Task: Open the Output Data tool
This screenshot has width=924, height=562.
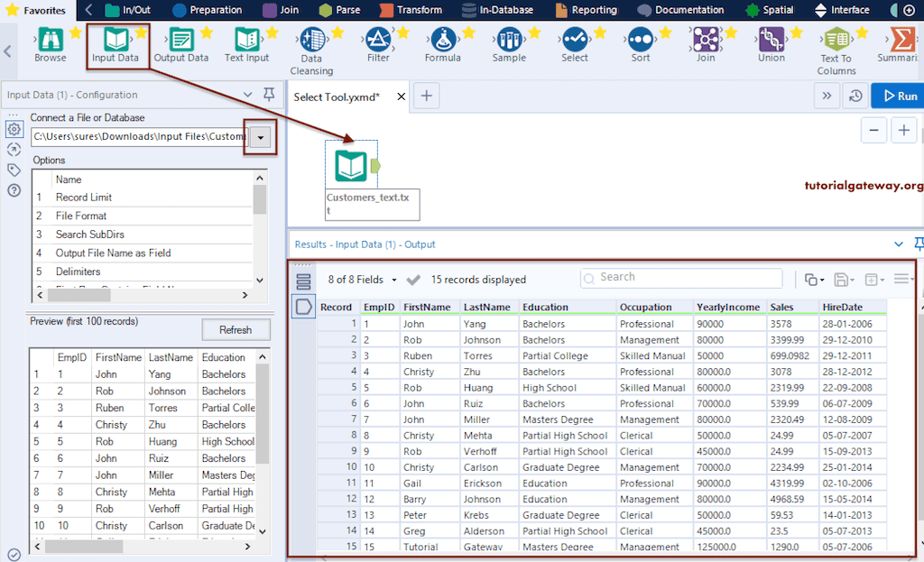Action: tap(182, 43)
